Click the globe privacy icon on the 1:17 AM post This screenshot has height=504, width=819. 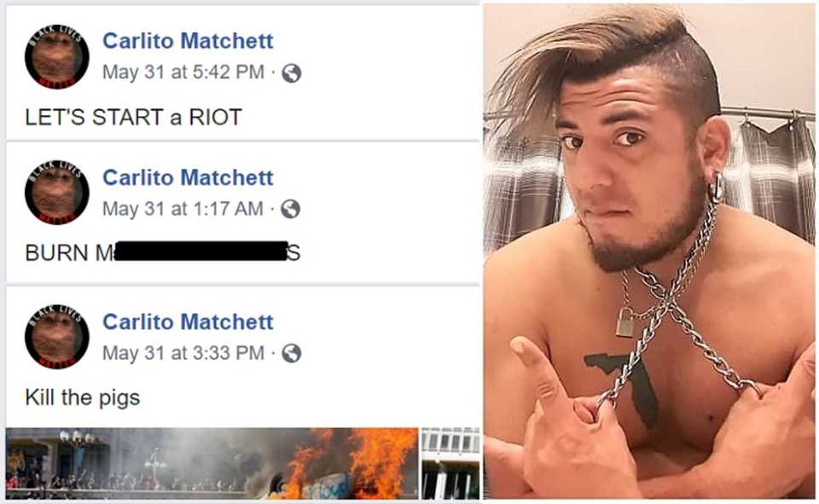[x=290, y=210]
